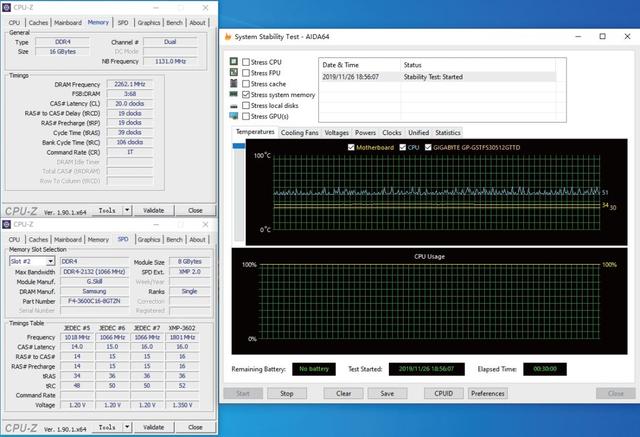Open the Clocks tab in AIDA64
The image size is (640, 437).
pyautogui.click(x=392, y=133)
